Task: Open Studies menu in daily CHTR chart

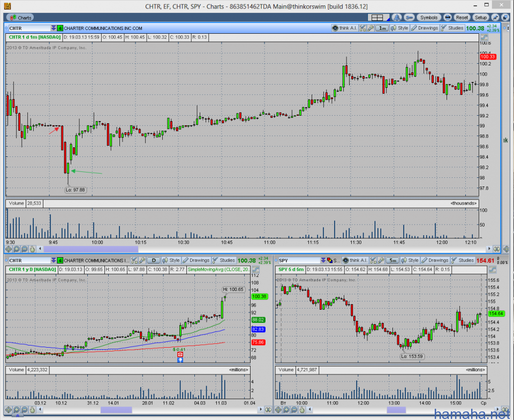Action: point(224,260)
